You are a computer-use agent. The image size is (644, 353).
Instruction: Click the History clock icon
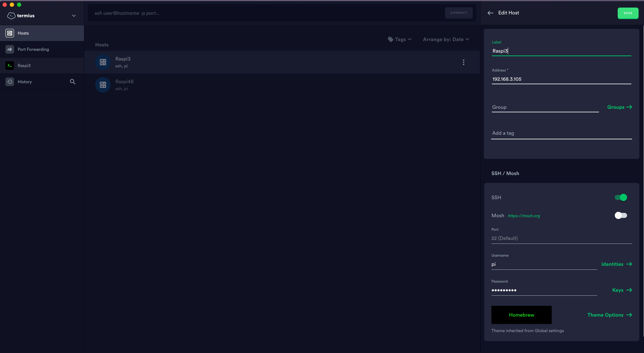pyautogui.click(x=10, y=82)
